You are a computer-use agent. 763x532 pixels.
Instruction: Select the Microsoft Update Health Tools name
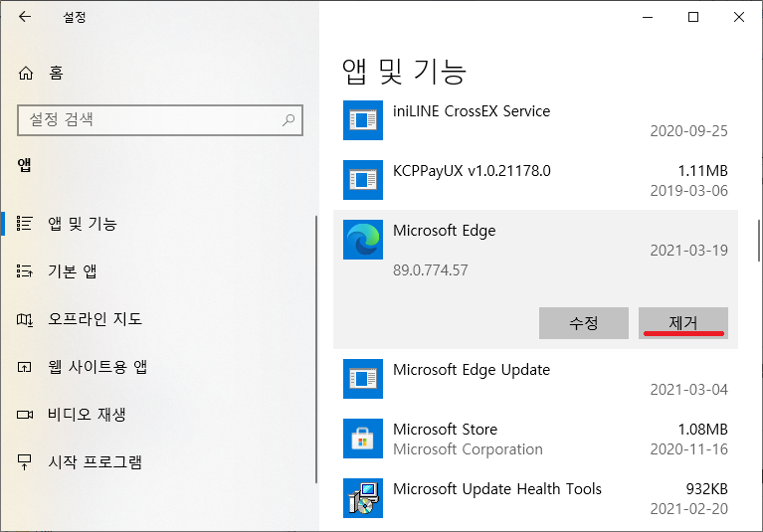pyautogui.click(x=496, y=488)
